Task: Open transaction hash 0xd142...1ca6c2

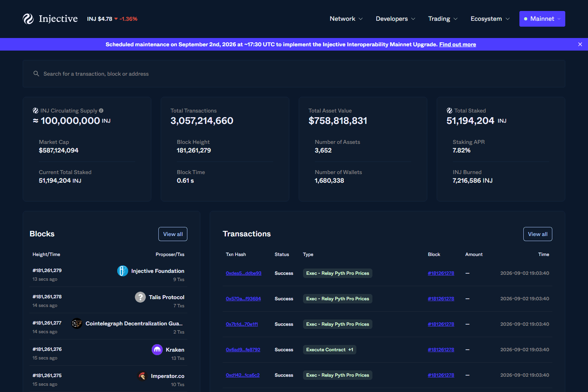Action: click(x=243, y=375)
